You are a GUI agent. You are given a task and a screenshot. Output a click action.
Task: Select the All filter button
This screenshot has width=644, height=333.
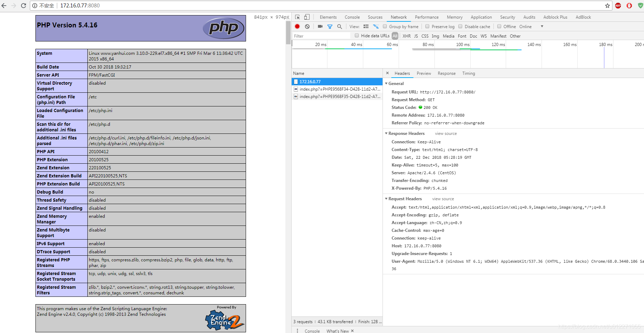[395, 36]
